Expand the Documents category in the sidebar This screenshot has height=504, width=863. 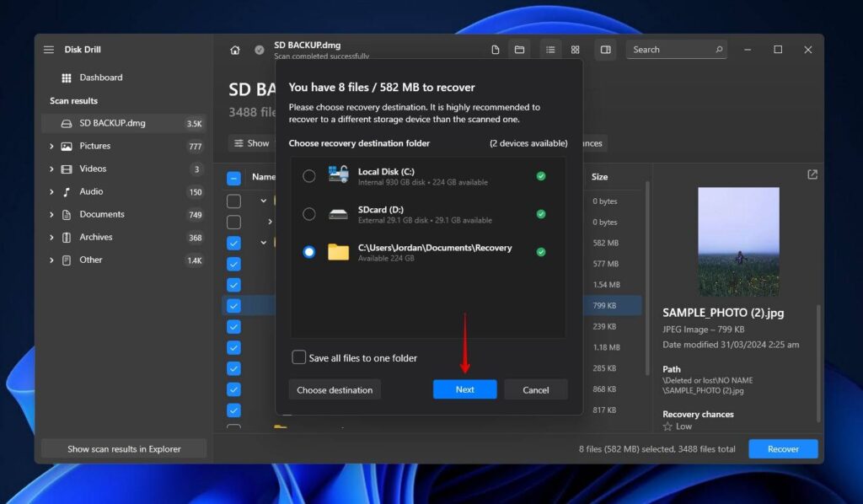tap(52, 214)
